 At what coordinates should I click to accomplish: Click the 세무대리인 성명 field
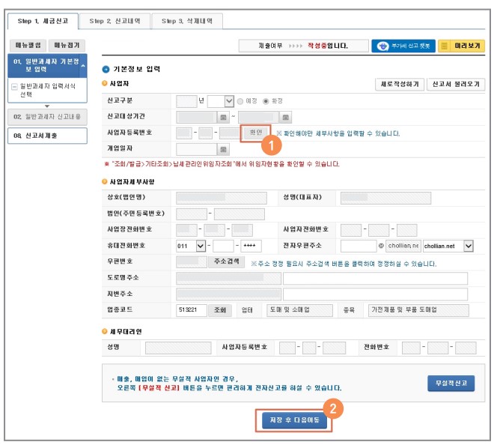point(178,348)
